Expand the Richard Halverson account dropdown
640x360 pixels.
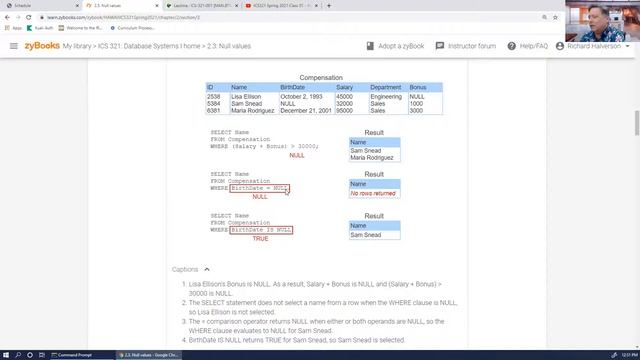coord(627,46)
